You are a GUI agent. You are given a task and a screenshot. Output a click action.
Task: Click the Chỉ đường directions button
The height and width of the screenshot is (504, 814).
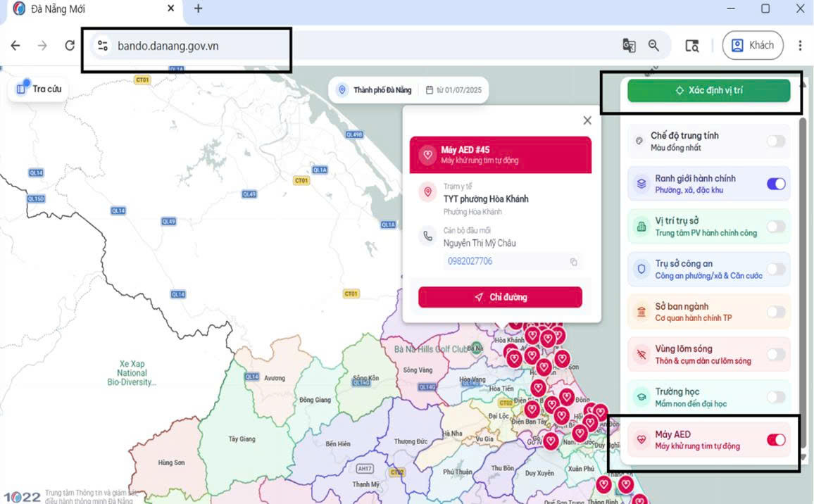500,297
